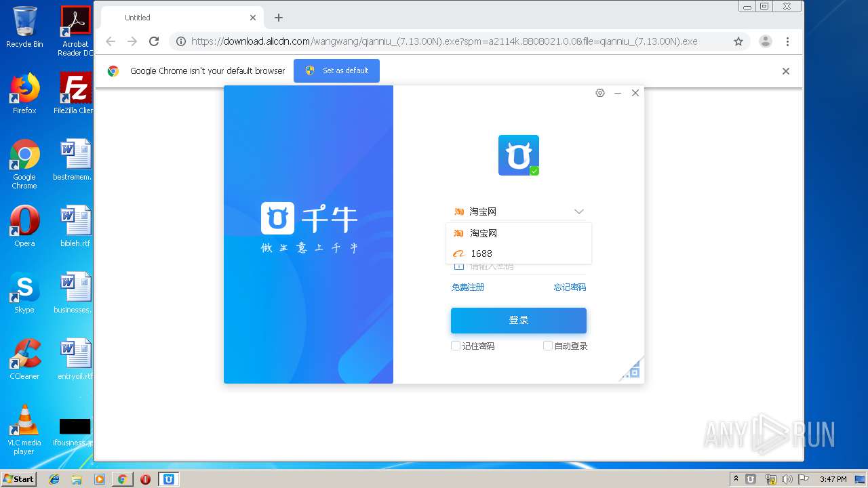Set Chrome as default browser
Screen dimensions: 868x488
point(336,70)
